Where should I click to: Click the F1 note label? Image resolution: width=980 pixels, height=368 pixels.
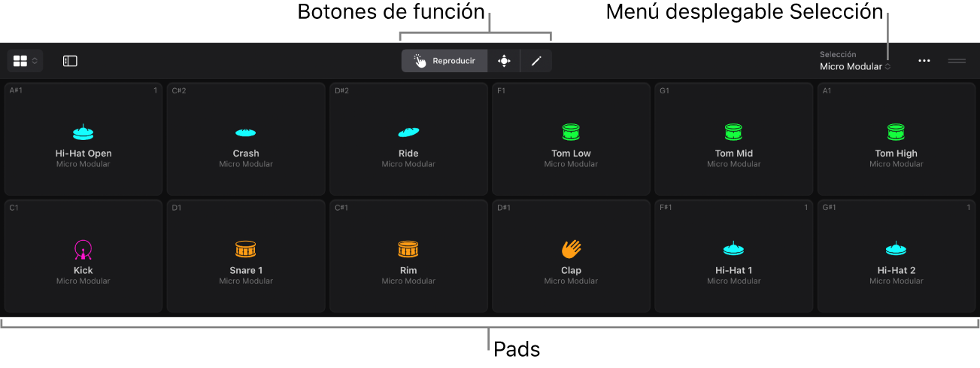[502, 90]
